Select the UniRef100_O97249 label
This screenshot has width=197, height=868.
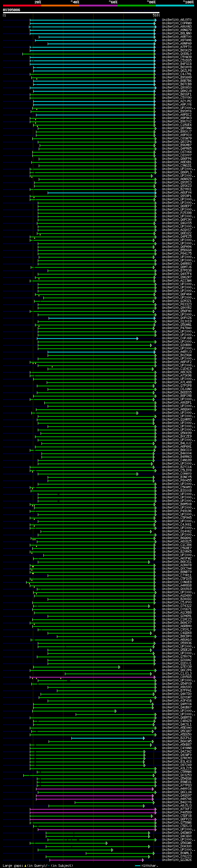coord(176,765)
